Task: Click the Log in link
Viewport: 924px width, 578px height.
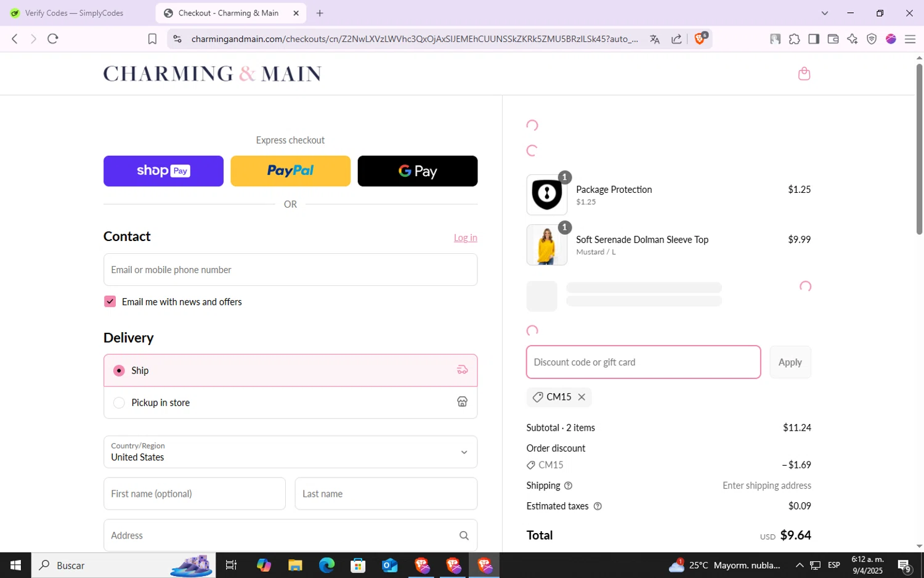Action: coord(465,238)
